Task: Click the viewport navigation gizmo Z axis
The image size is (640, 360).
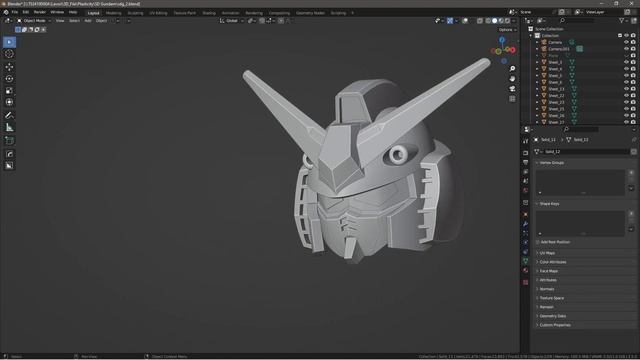Action: [x=502, y=40]
